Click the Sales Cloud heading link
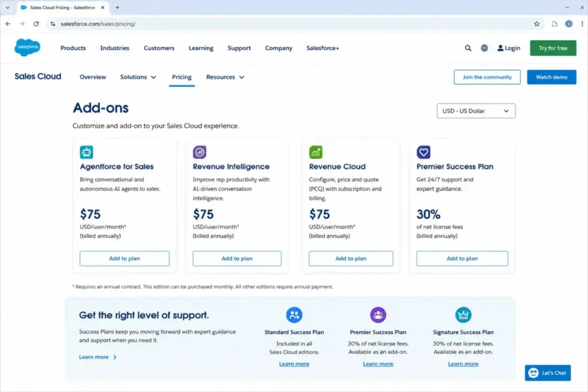Image resolution: width=588 pixels, height=392 pixels. [38, 76]
